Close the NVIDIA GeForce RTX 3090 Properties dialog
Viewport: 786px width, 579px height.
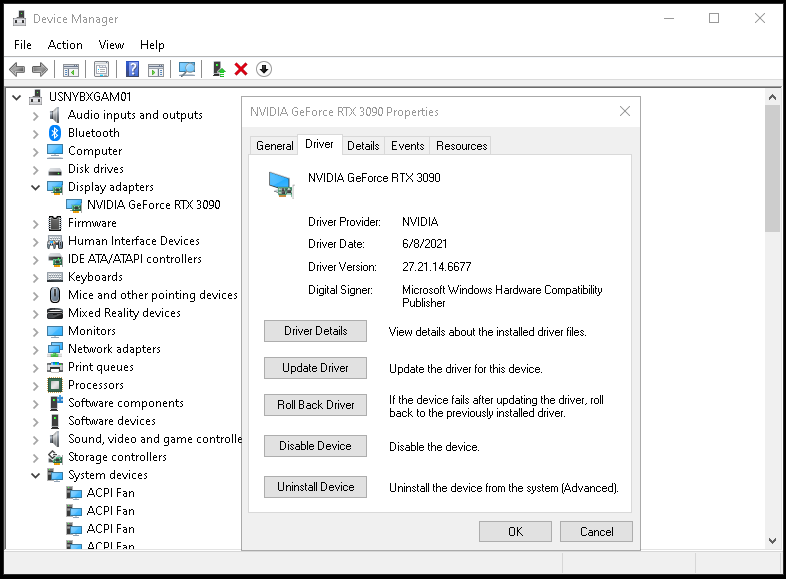(625, 111)
